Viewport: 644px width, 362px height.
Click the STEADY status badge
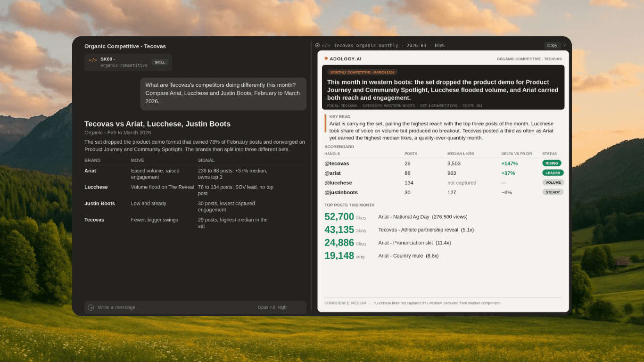click(x=553, y=192)
